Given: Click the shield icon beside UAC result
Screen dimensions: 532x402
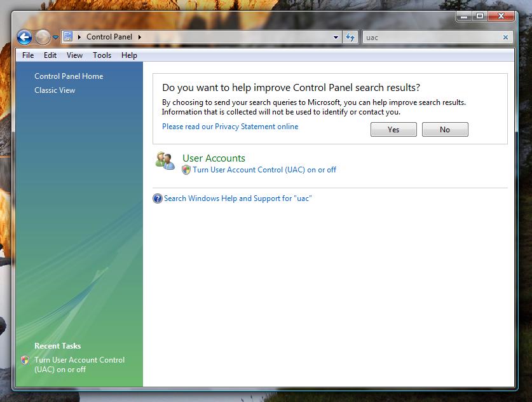Looking at the screenshot, I should 186,170.
